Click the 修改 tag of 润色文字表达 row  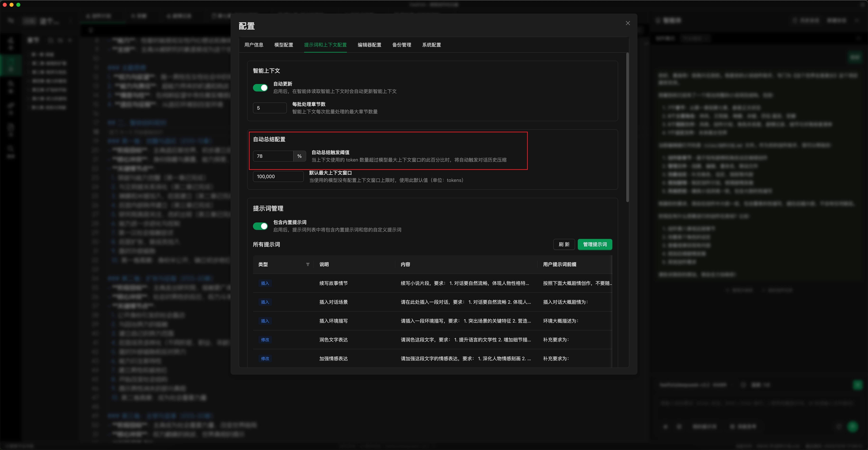tap(265, 340)
